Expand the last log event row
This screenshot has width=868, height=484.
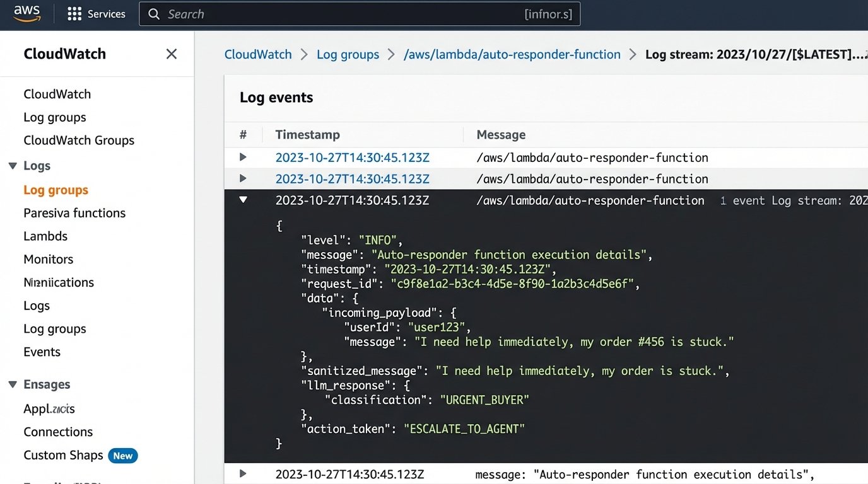coord(243,473)
